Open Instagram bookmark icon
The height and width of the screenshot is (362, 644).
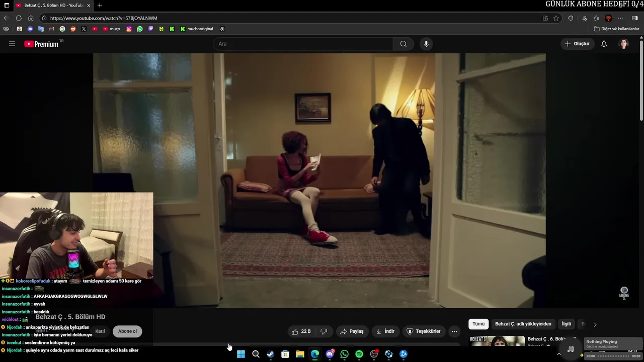129,29
